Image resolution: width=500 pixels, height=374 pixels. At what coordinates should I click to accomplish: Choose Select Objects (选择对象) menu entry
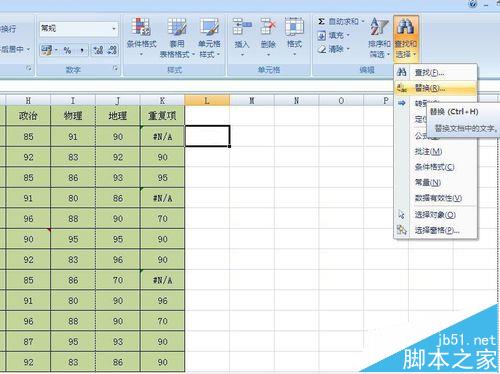tap(435, 215)
